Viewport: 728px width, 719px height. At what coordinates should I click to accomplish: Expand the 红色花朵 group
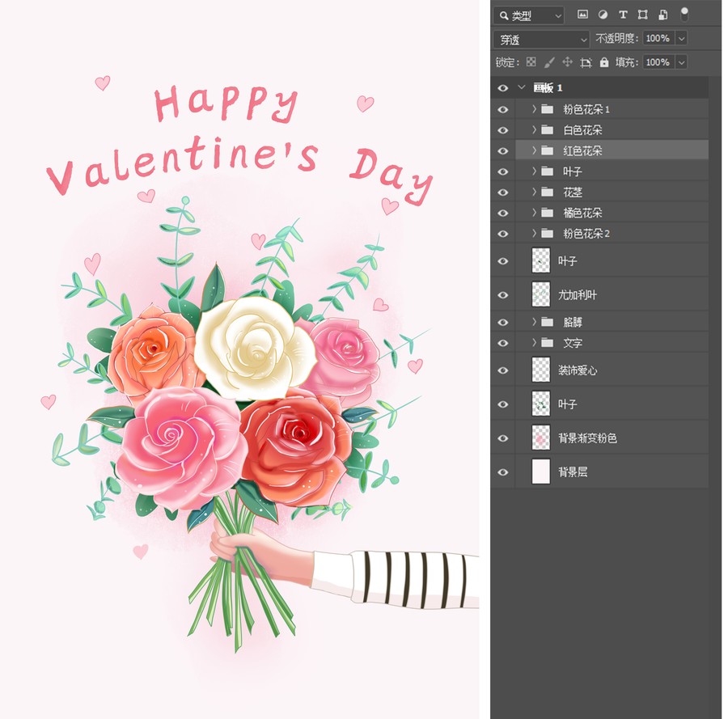(534, 150)
